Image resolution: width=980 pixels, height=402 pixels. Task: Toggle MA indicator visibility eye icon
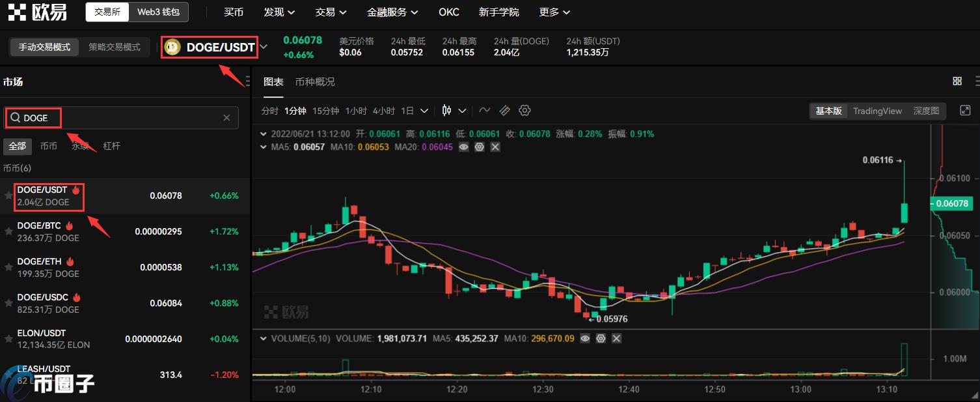(463, 147)
